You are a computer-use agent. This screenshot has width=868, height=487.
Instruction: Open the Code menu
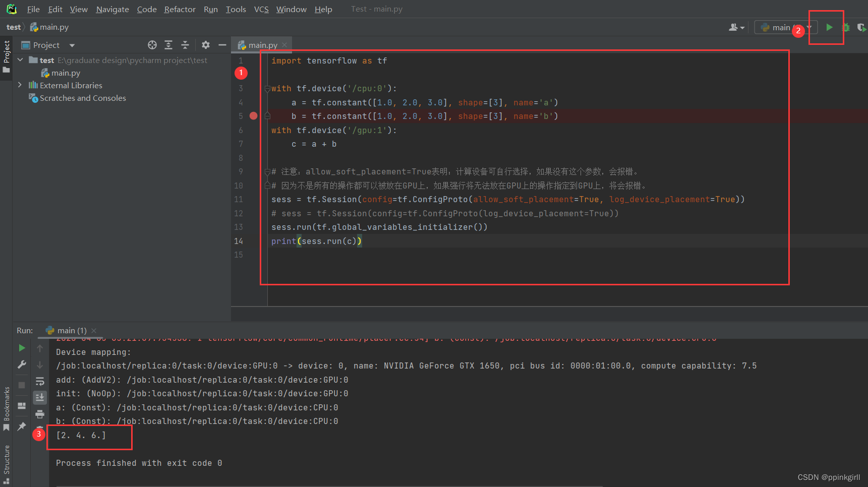147,9
